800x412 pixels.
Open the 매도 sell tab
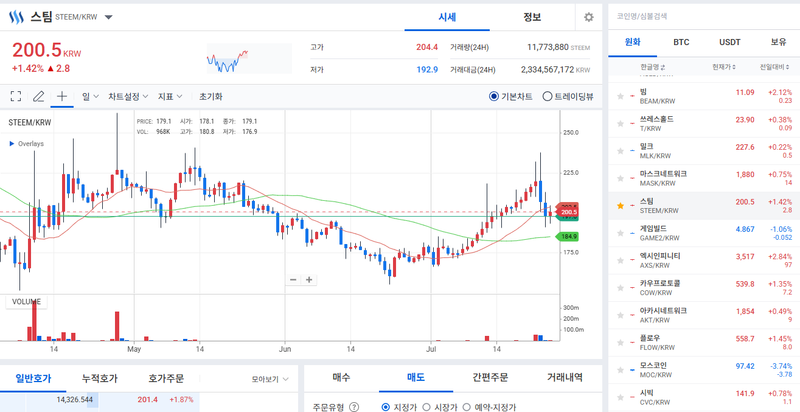416,378
